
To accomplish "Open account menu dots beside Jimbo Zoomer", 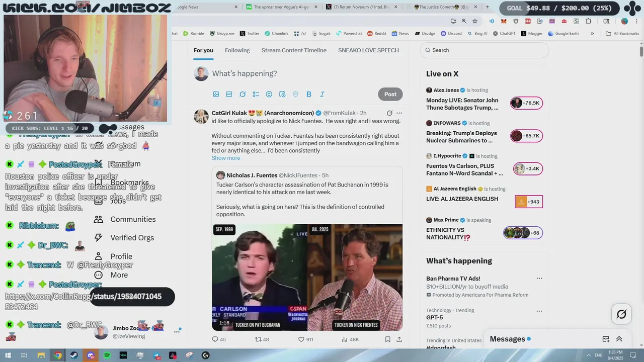I will click(177, 331).
